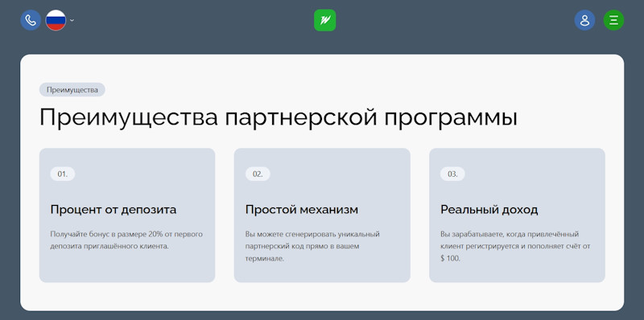Click the Преимущества tag label

(72, 90)
